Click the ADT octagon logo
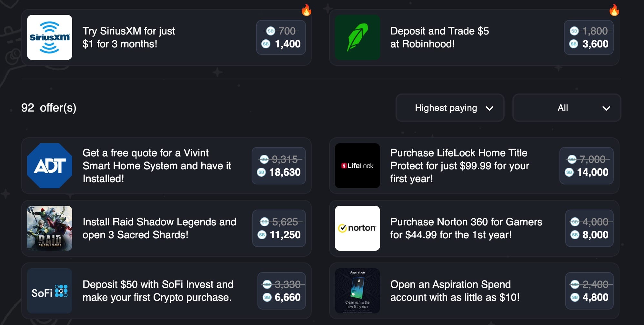644x325 pixels. 50,166
